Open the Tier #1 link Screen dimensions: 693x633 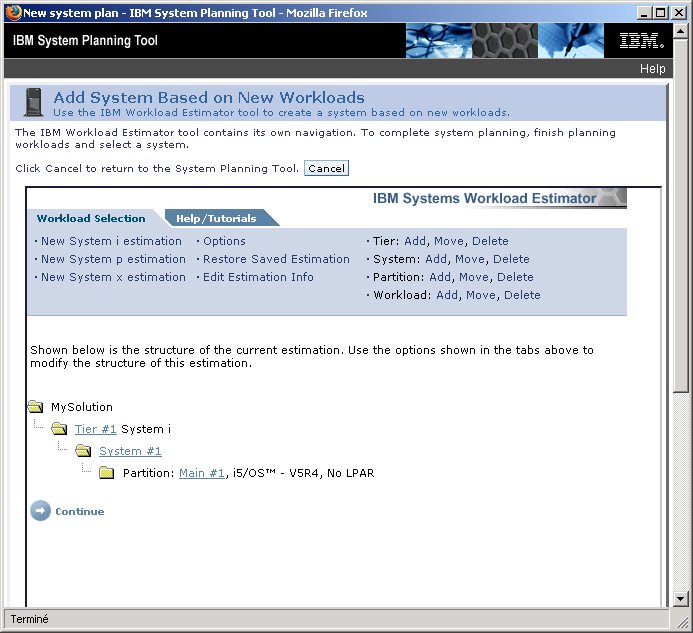(x=95, y=429)
